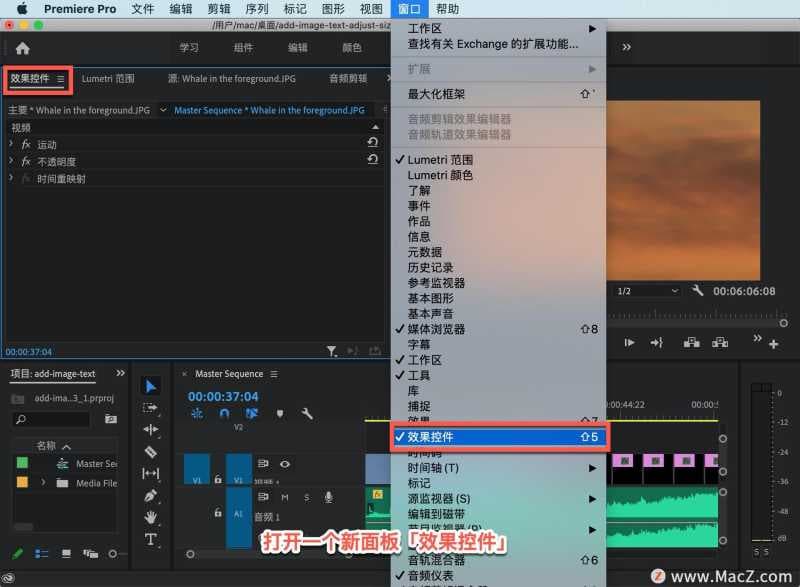800x587 pixels.
Task: Select the Track Select Forward tool
Action: click(x=152, y=409)
